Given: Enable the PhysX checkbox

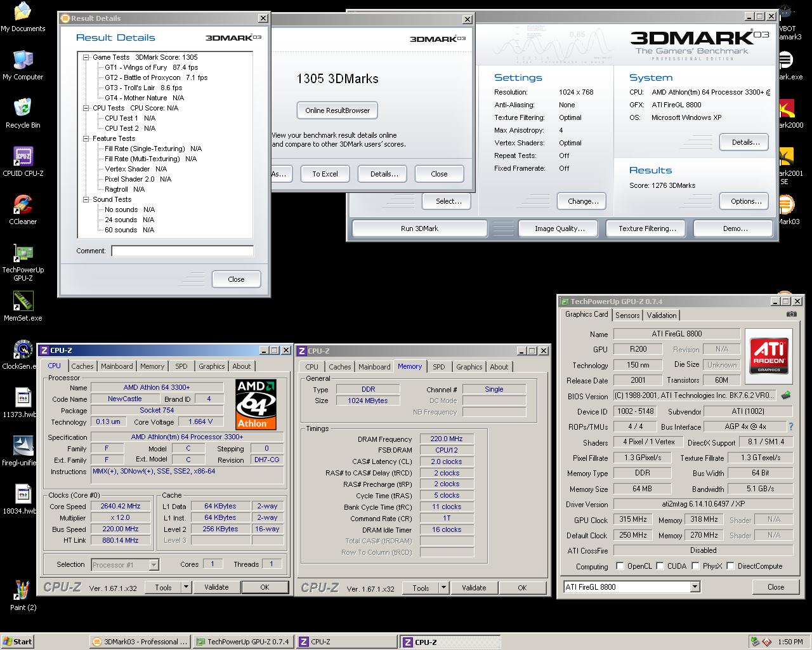Looking at the screenshot, I should [695, 566].
